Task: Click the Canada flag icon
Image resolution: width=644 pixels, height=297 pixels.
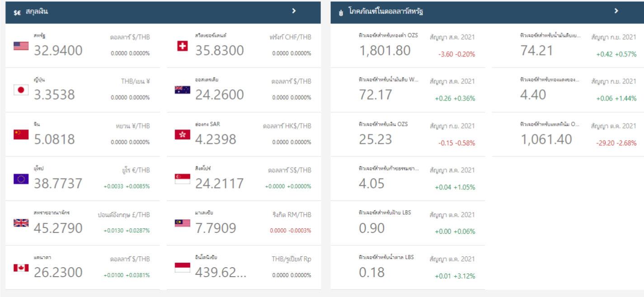Action: click(x=21, y=268)
